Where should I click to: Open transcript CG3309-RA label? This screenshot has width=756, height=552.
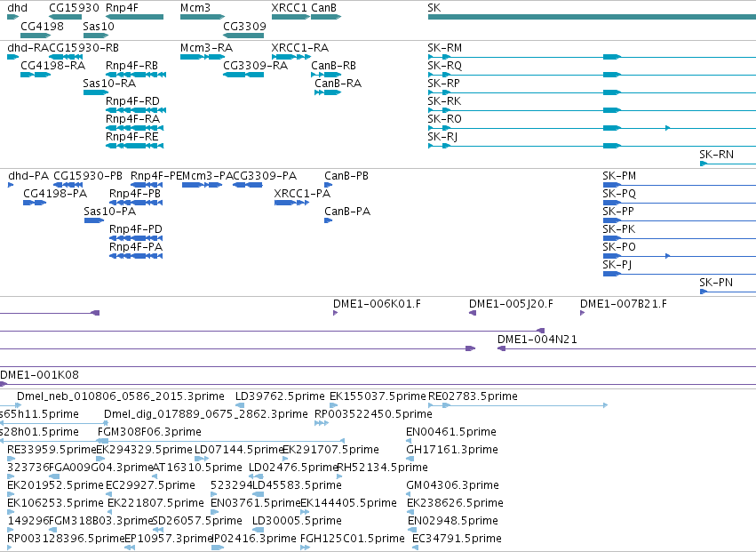point(255,66)
